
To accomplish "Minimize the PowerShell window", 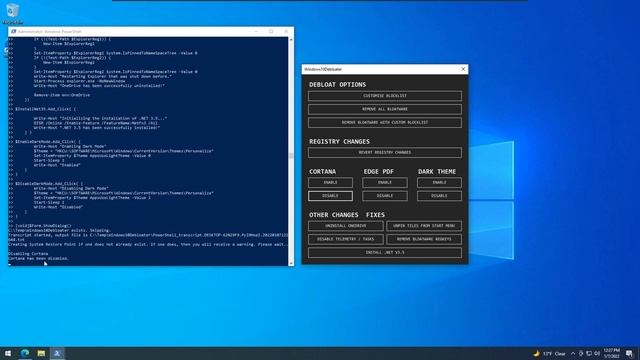I will pos(256,31).
